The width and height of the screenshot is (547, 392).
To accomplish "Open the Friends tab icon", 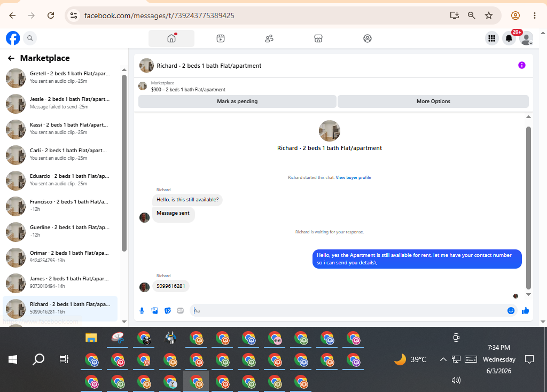I will 269,38.
